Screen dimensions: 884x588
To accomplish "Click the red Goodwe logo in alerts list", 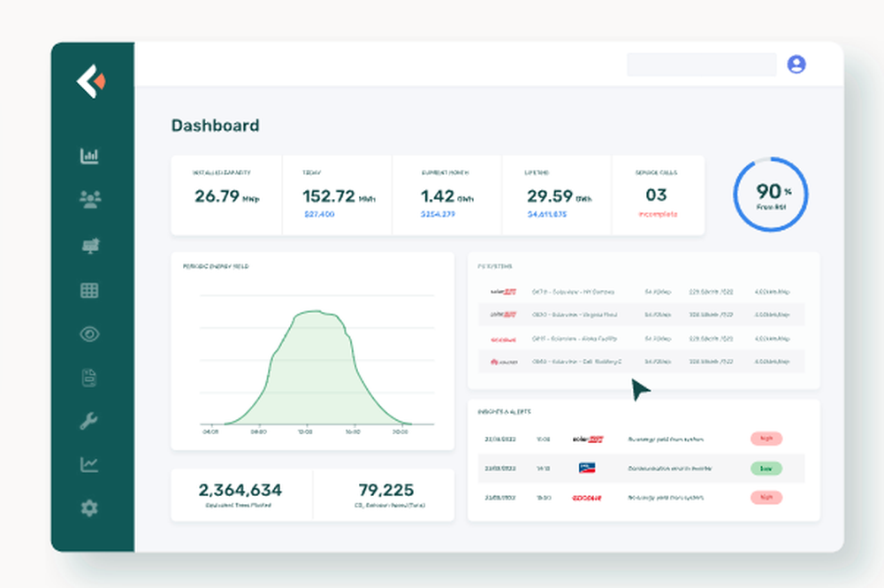I will 586,499.
